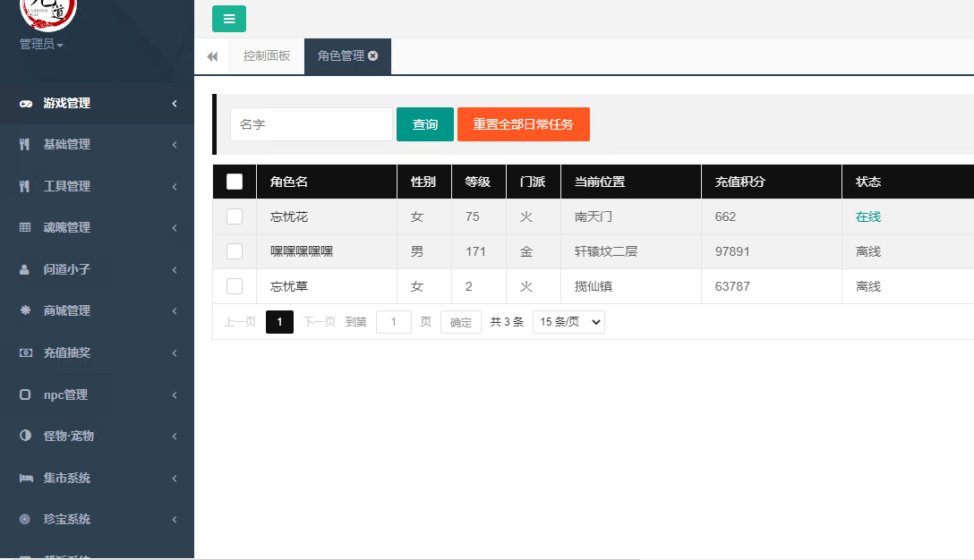Close the 角色管理 tab via x icon

[x=372, y=55]
